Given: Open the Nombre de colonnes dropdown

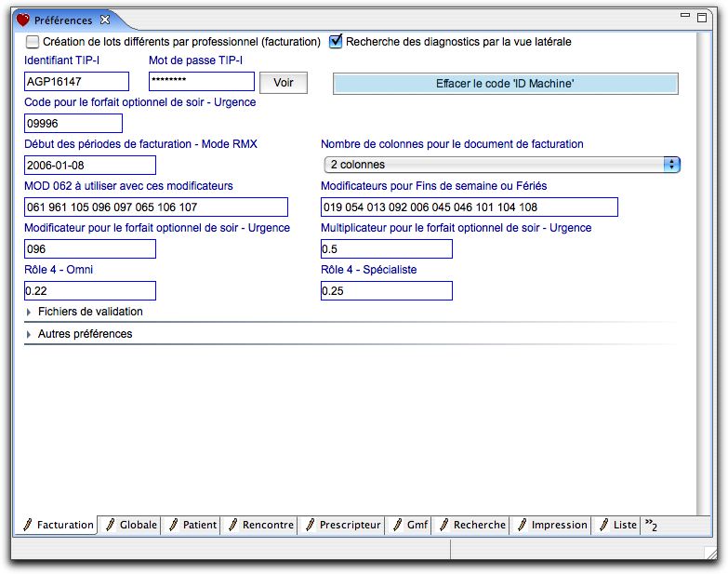Looking at the screenshot, I should click(x=500, y=165).
